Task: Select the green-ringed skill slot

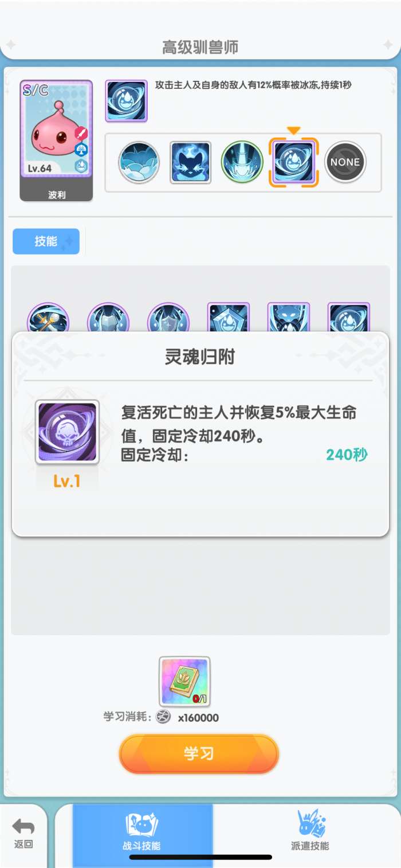Action: pyautogui.click(x=242, y=162)
